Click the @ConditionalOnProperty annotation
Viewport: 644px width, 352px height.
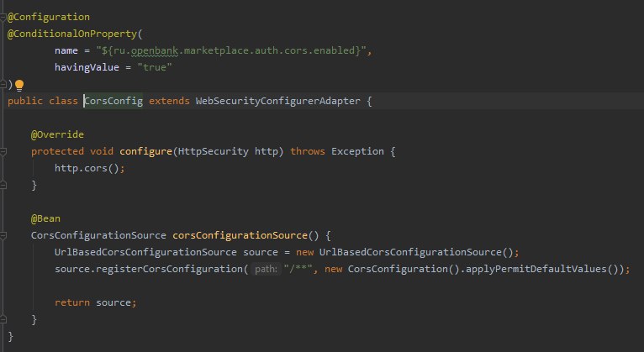(x=71, y=34)
